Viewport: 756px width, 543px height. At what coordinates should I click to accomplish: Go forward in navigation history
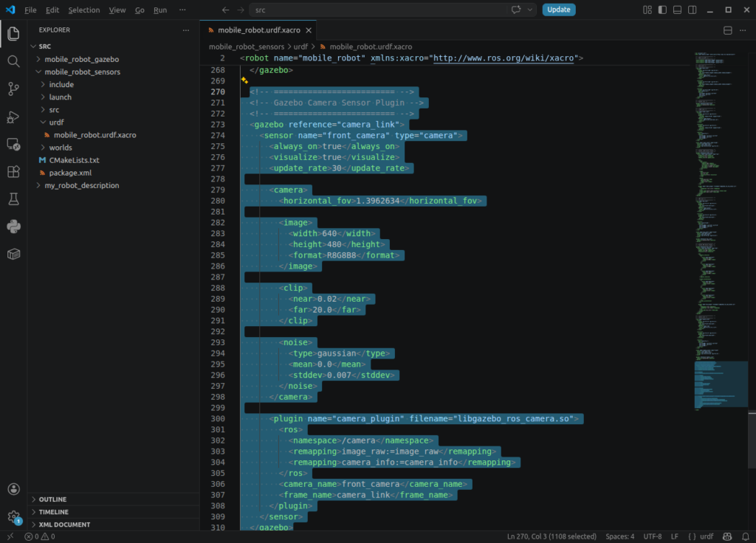pyautogui.click(x=240, y=10)
